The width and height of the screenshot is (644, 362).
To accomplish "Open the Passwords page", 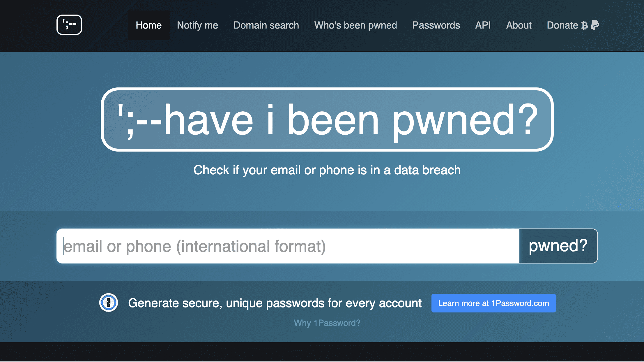I will pos(436,25).
